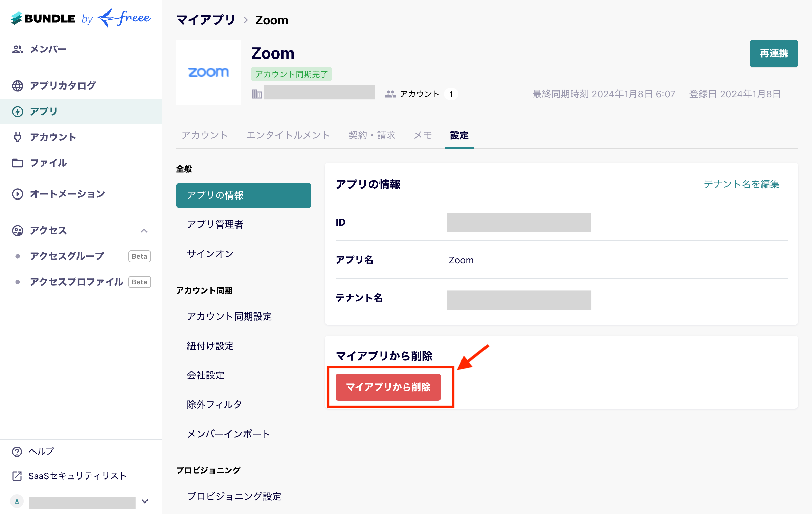The width and height of the screenshot is (812, 514).
Task: Click the ファイル folder icon
Action: (18, 163)
